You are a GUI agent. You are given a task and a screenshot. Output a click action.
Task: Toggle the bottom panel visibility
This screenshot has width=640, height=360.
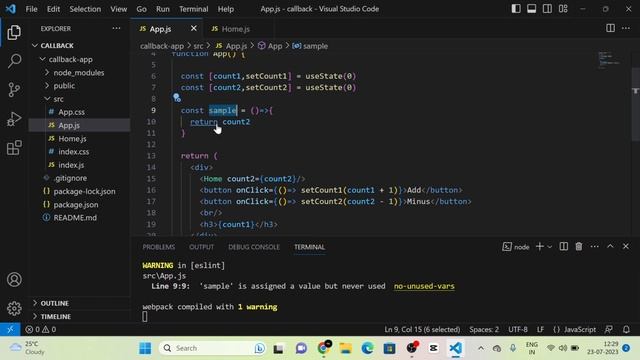coord(531,9)
